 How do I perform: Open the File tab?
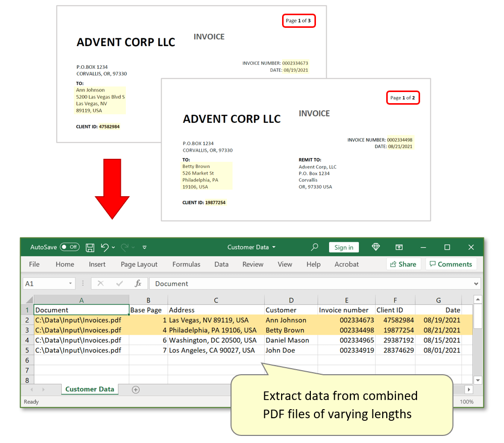[34, 264]
